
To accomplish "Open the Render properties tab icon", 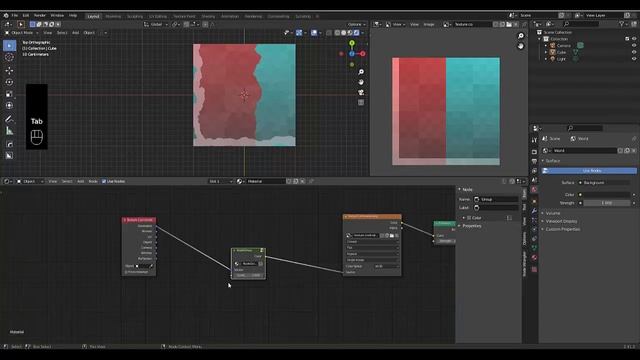I will tap(534, 152).
